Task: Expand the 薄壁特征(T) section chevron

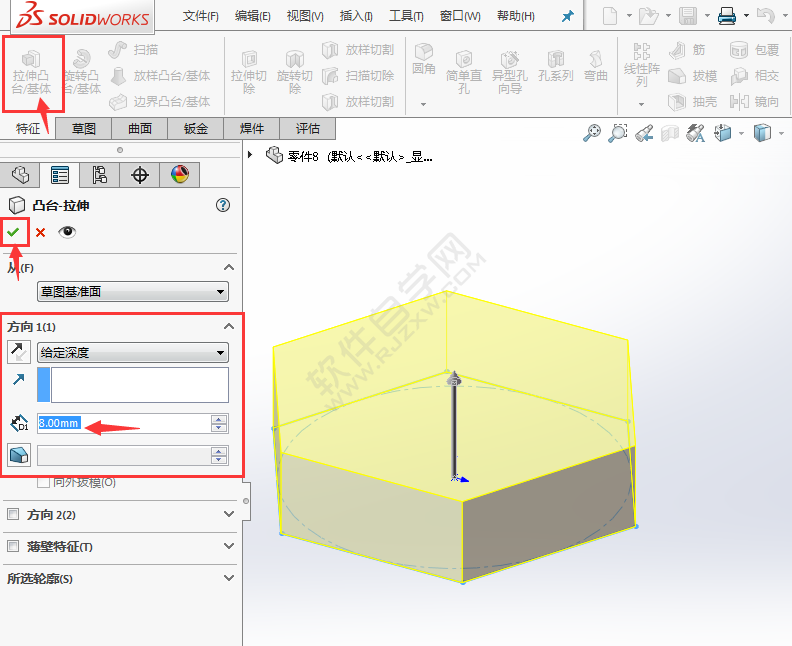Action: [229, 546]
